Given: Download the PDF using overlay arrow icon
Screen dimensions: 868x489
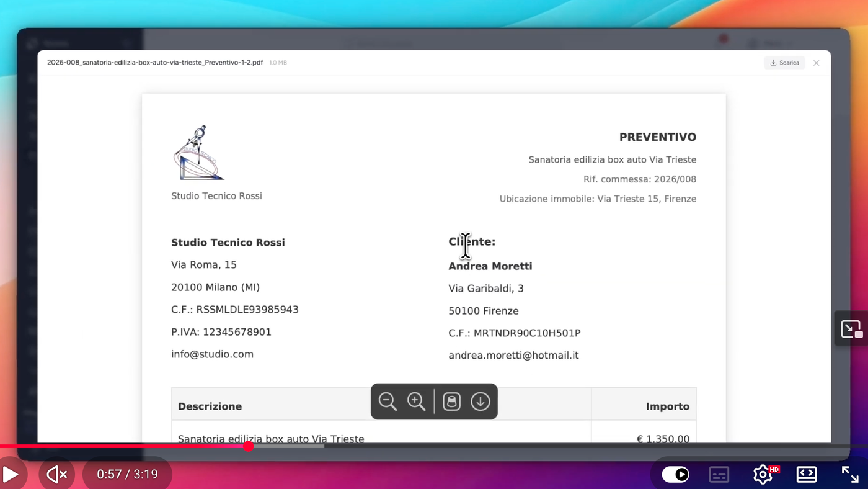Looking at the screenshot, I should pos(480,402).
